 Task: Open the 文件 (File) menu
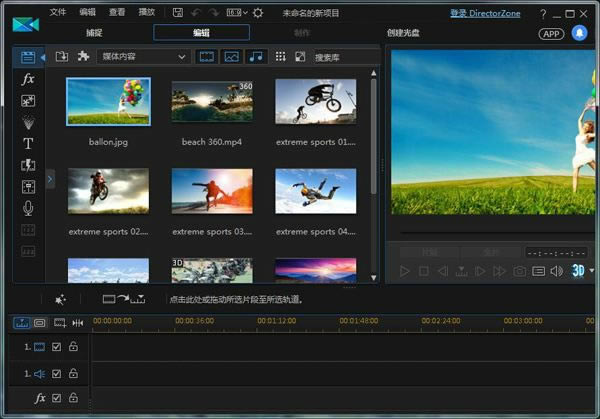[58, 13]
